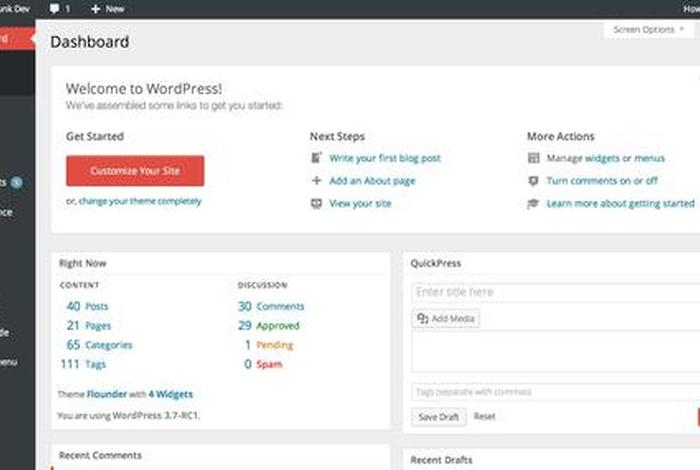The width and height of the screenshot is (700, 470).
Task: Click the monitor icon beside View your site
Action: pyautogui.click(x=316, y=204)
